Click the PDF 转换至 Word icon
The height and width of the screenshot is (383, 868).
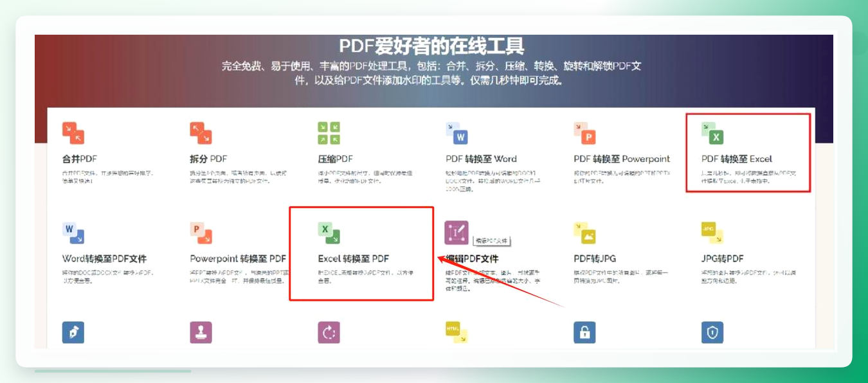click(457, 133)
